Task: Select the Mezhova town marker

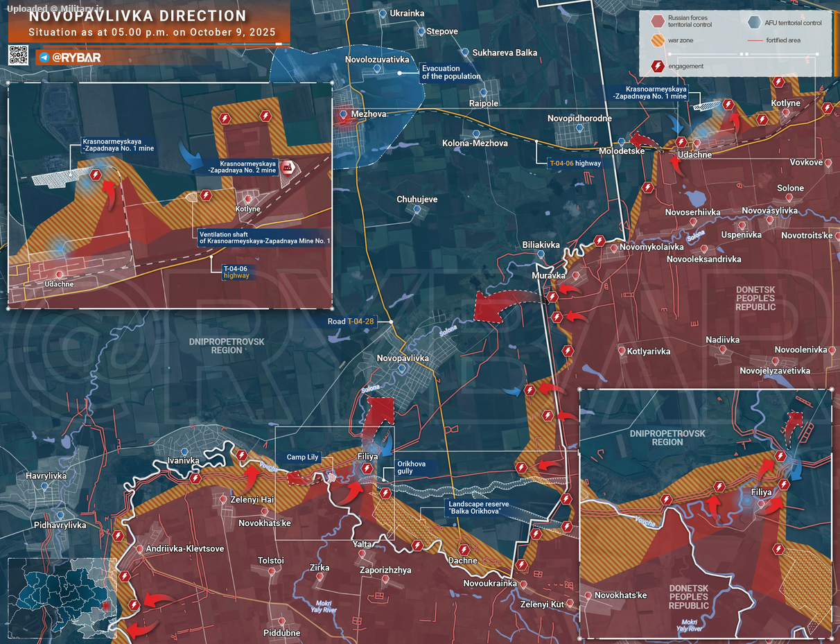Action: (x=344, y=114)
